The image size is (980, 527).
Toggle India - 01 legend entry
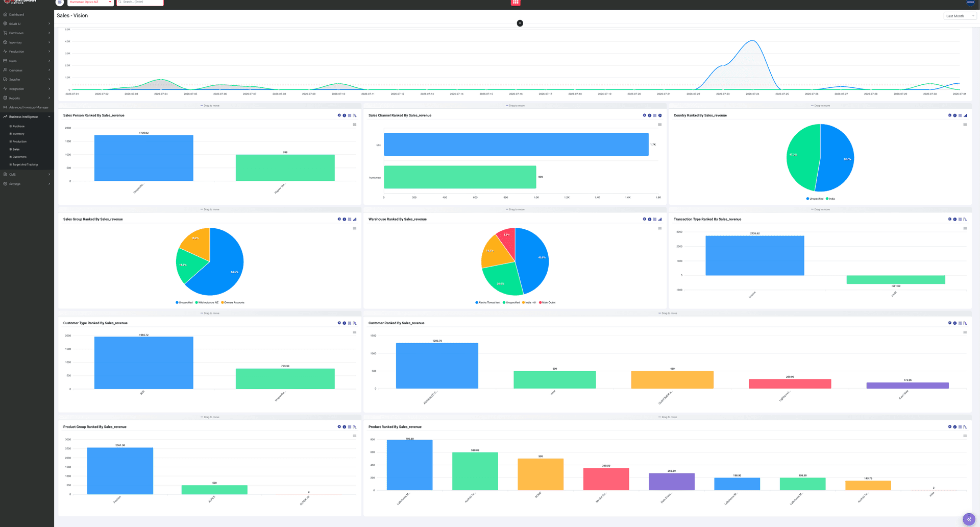point(529,302)
